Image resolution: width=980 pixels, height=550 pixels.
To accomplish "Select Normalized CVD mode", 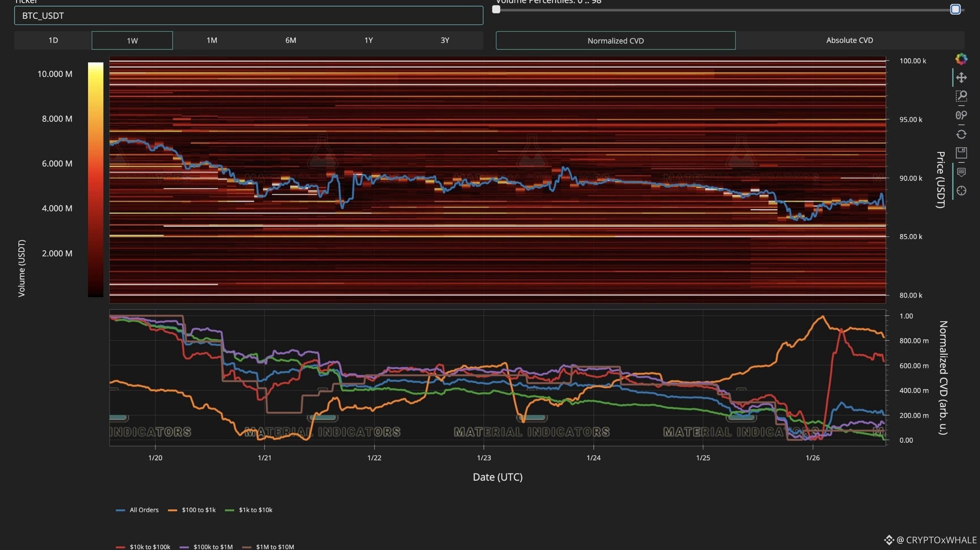I will click(615, 41).
